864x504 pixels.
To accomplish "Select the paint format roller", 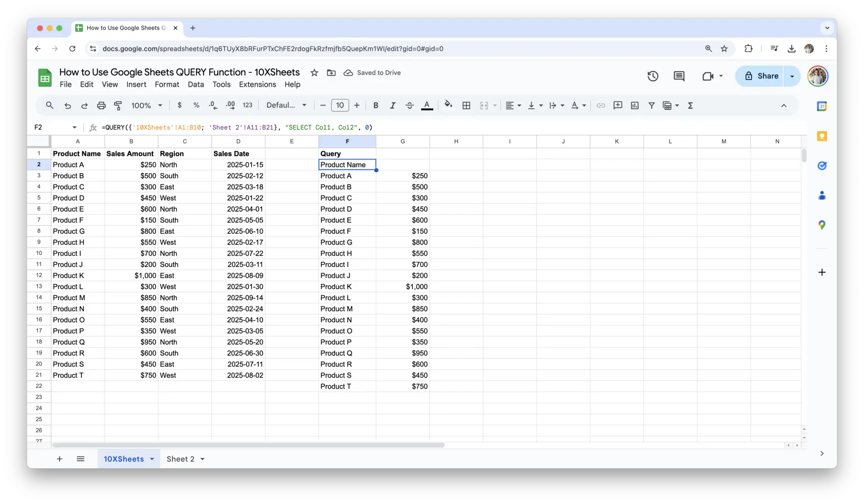I will (x=118, y=105).
